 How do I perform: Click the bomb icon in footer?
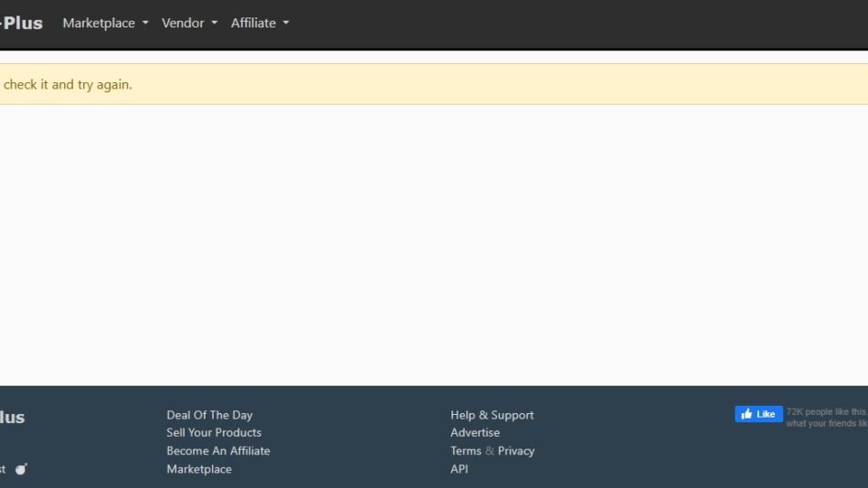pyautogui.click(x=22, y=469)
